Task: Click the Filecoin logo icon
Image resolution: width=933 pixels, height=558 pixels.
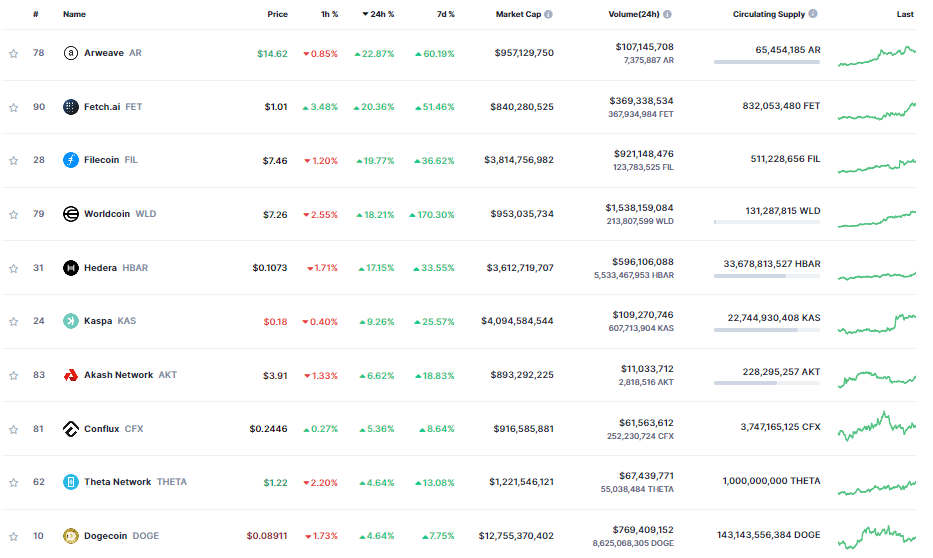Action: tap(71, 160)
